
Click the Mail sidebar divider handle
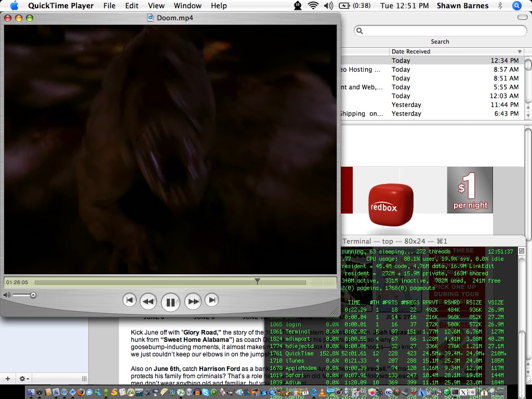(x=84, y=379)
